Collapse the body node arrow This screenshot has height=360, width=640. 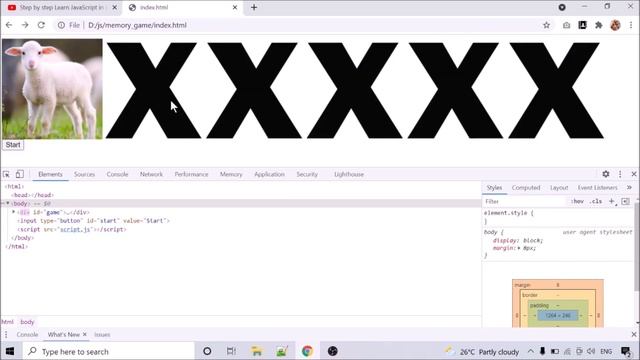(x=8, y=203)
